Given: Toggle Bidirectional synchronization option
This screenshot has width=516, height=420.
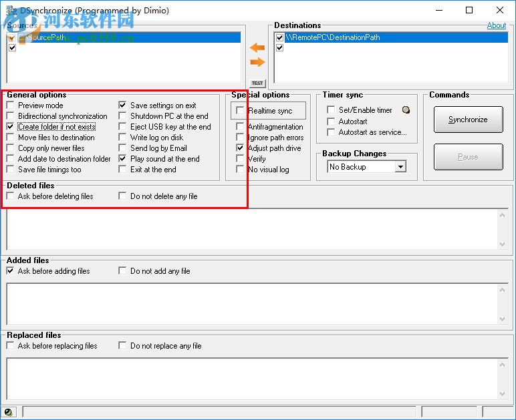Looking at the screenshot, I should 11,116.
